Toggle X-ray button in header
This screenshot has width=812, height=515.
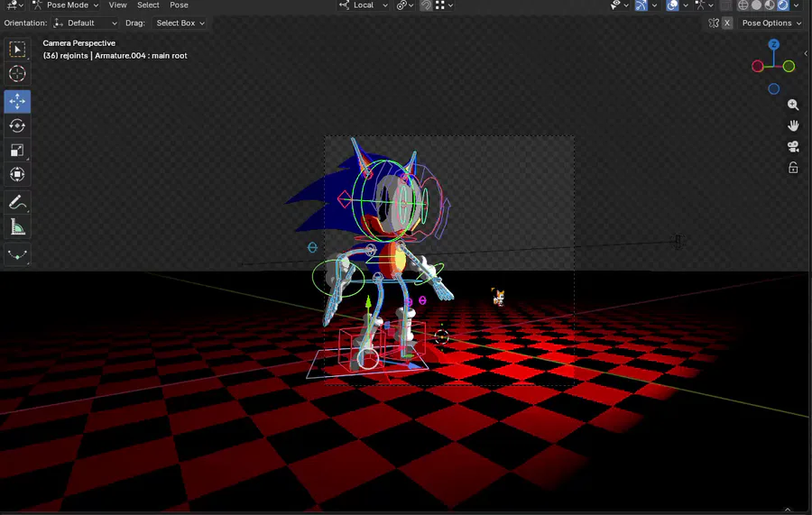click(726, 5)
